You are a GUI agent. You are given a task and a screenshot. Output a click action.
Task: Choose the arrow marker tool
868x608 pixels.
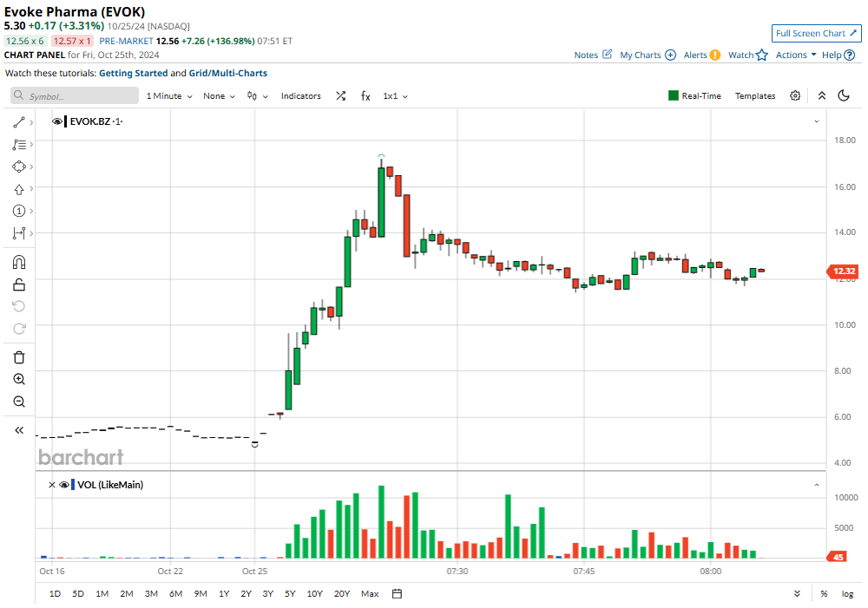click(x=19, y=189)
